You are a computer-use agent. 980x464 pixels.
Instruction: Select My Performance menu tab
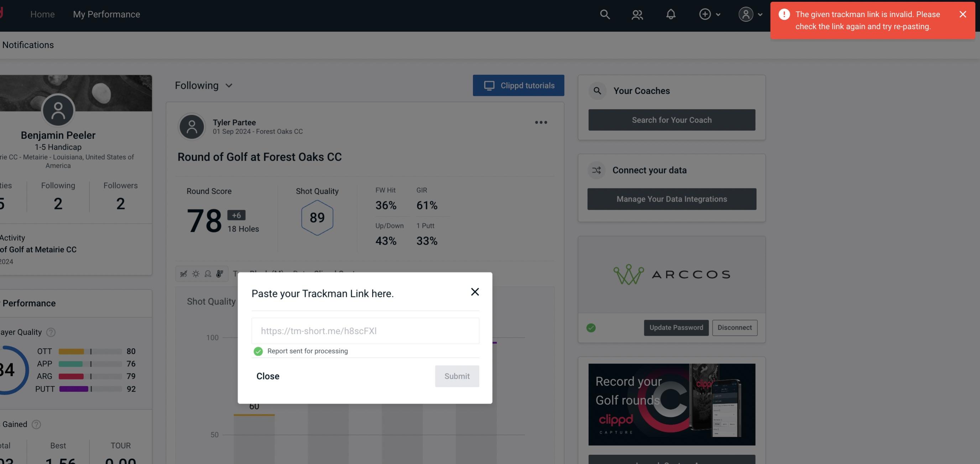point(106,14)
